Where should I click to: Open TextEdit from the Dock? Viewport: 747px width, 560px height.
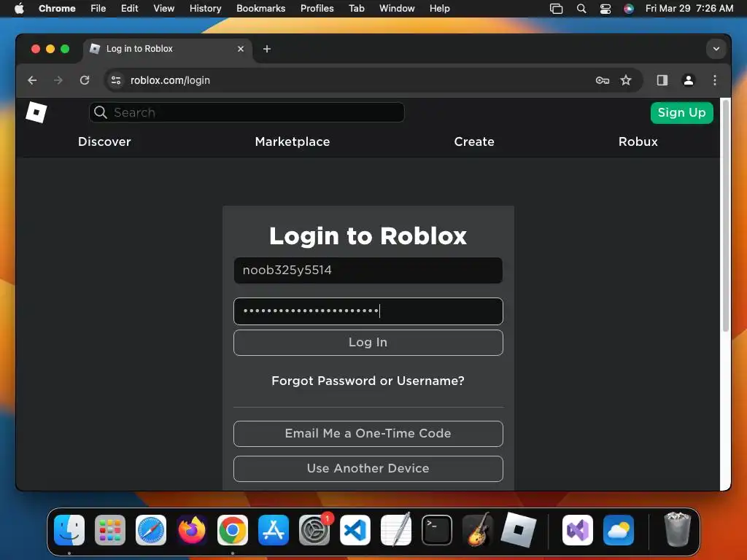[x=396, y=530]
